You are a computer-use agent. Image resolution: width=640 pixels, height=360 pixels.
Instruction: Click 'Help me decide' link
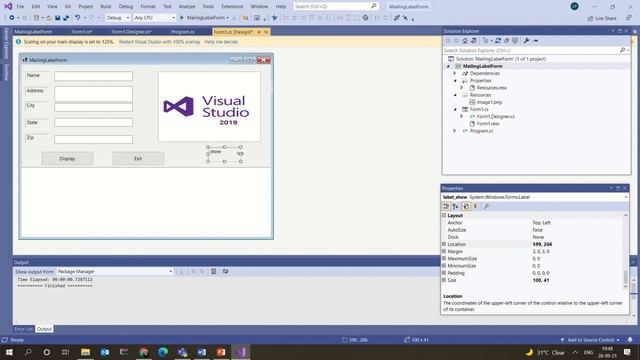coord(221,42)
